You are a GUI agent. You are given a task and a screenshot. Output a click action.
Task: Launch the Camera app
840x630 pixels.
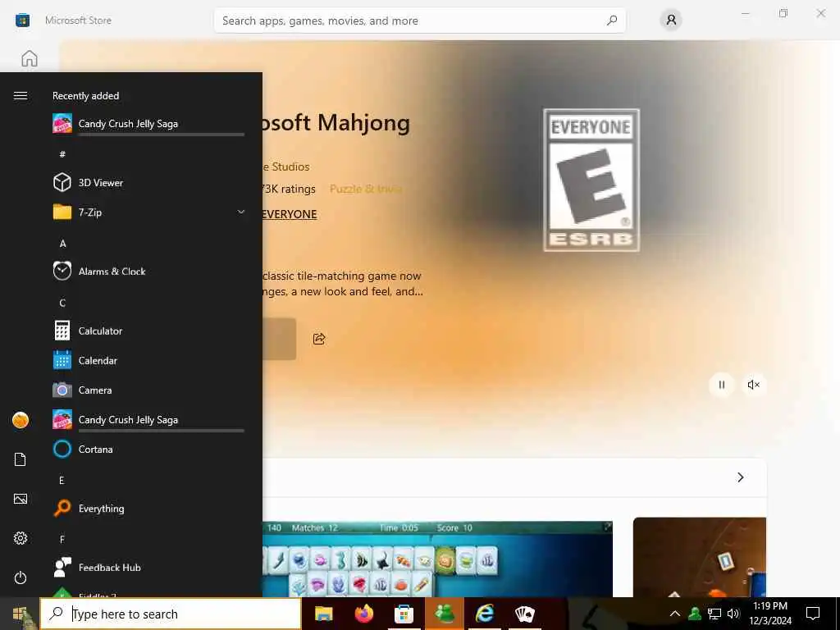coord(148,390)
